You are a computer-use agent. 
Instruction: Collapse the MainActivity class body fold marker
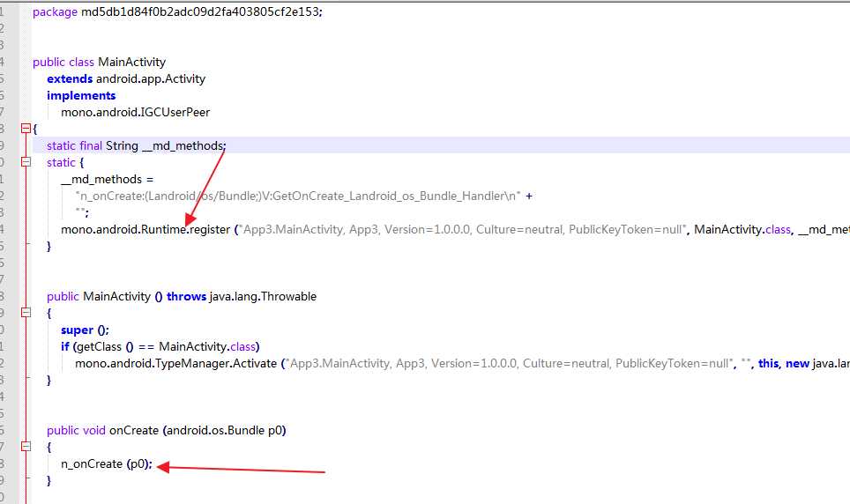26,129
